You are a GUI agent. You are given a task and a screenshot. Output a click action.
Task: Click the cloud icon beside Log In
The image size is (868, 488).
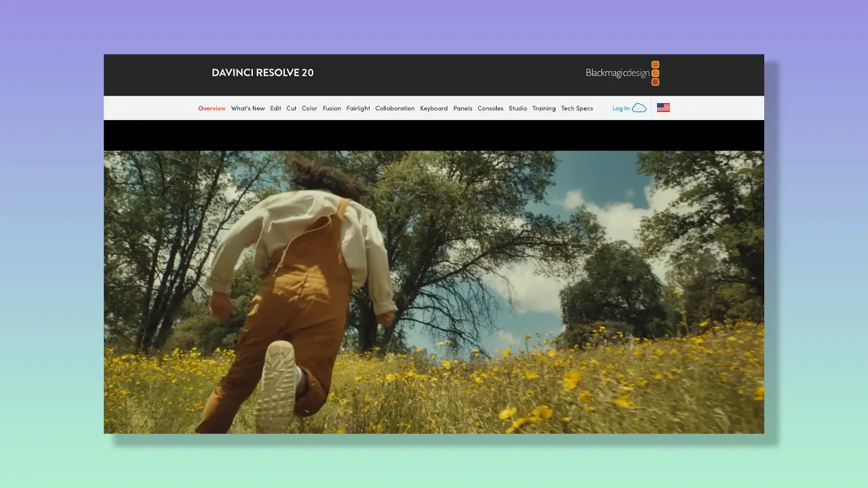639,108
